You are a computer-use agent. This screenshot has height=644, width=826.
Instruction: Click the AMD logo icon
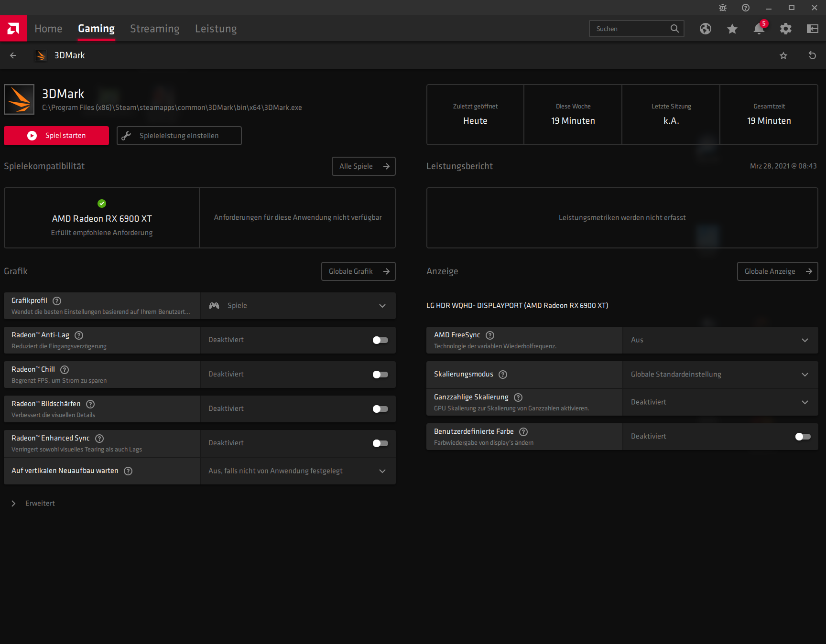pos(13,29)
